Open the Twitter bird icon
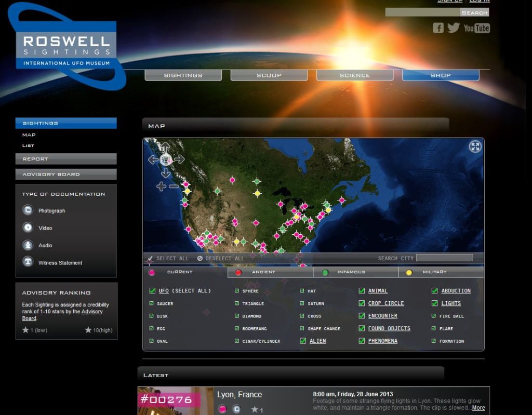532x415 pixels. point(454,28)
